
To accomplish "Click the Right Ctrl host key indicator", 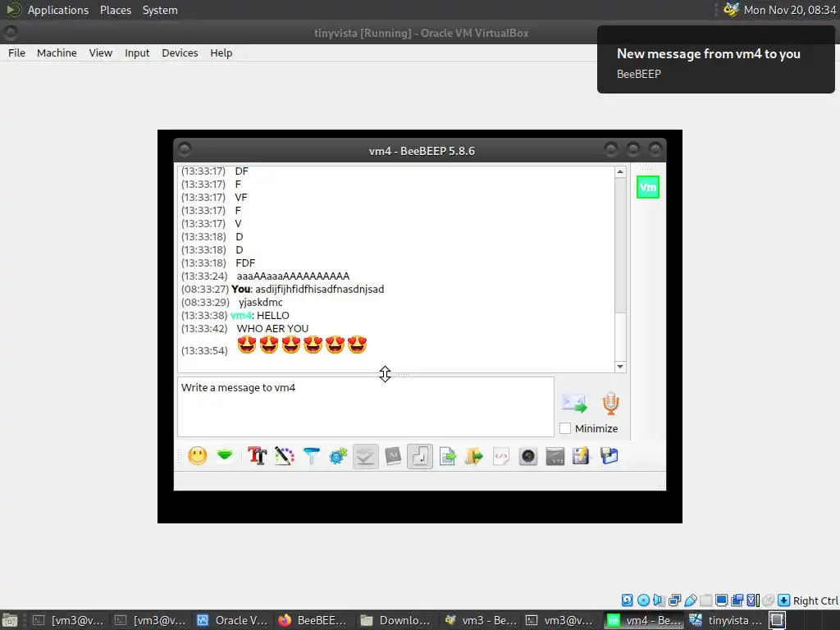I will [815, 600].
